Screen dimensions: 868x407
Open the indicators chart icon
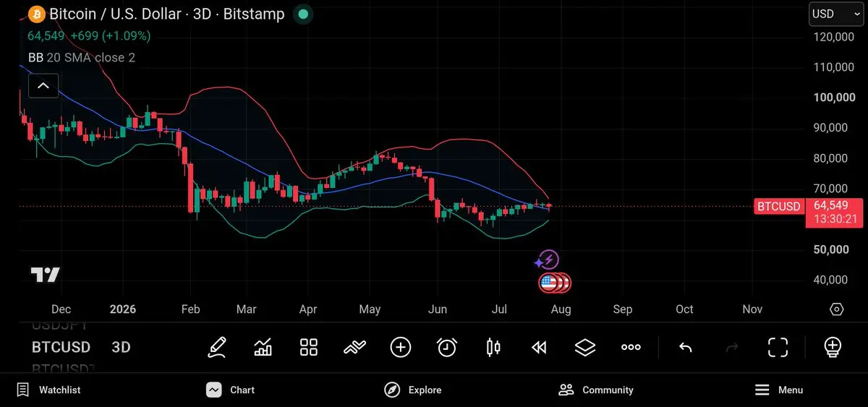(x=263, y=347)
